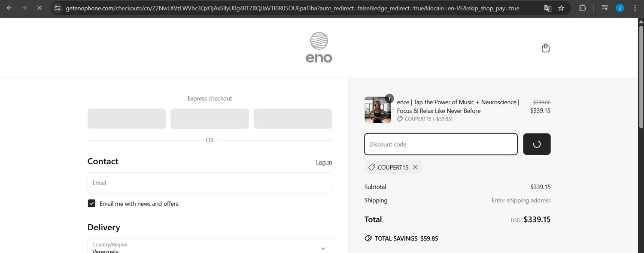Viewport: 644px width, 253px height.
Task: Open the Chrome profile avatar
Action: [x=620, y=8]
